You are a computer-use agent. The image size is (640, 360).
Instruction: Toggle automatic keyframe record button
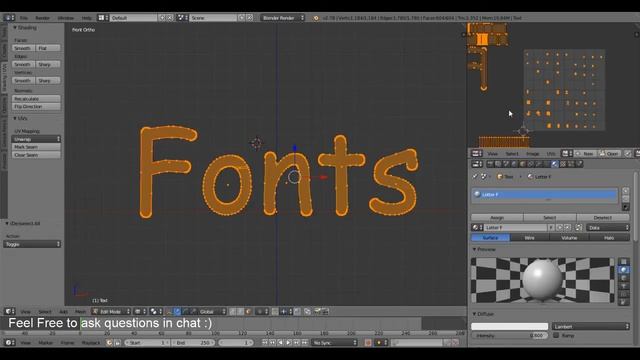point(368,342)
